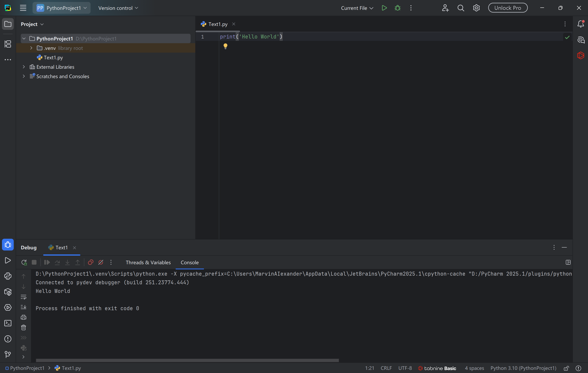Open the Git branch tool window
Viewport: 588px width, 373px height.
[8, 354]
